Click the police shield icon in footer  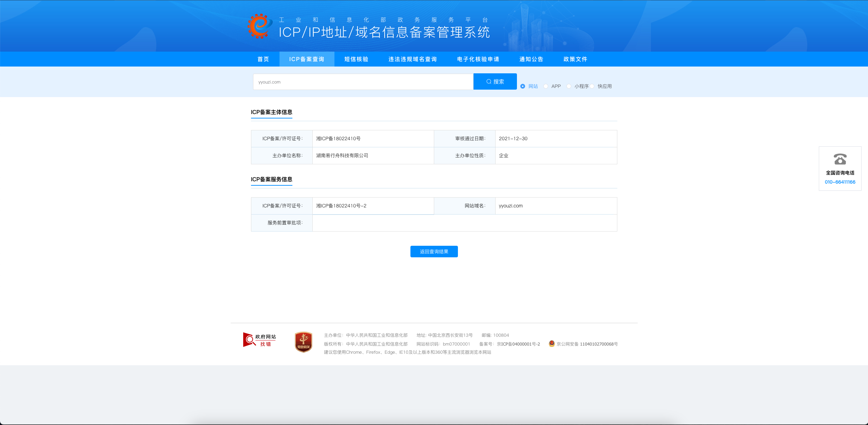click(x=552, y=344)
